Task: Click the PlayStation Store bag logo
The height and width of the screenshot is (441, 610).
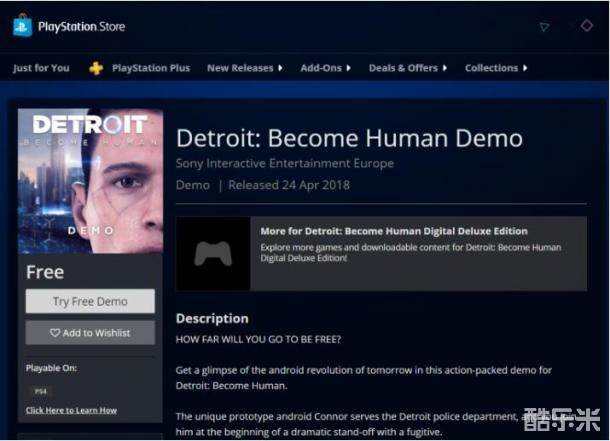Action: (x=22, y=27)
